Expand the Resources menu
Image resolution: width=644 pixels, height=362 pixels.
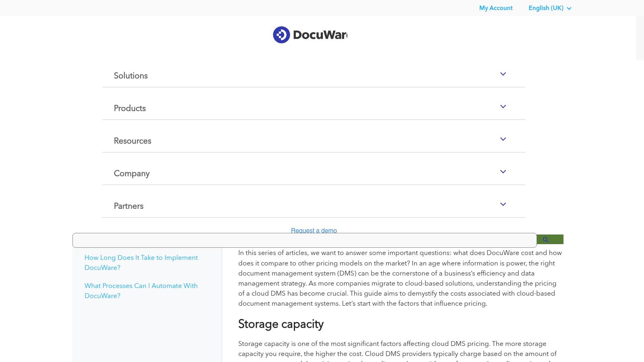pos(503,139)
